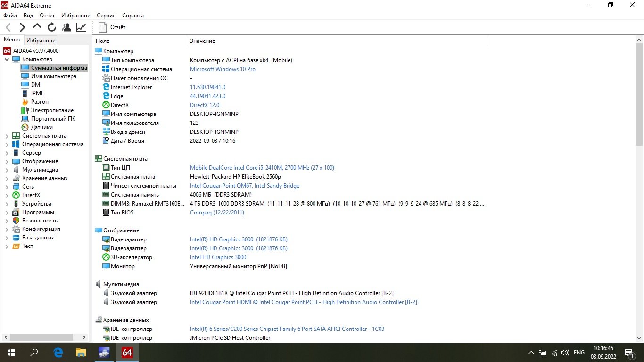Click the ENG language indicator

pos(579,352)
